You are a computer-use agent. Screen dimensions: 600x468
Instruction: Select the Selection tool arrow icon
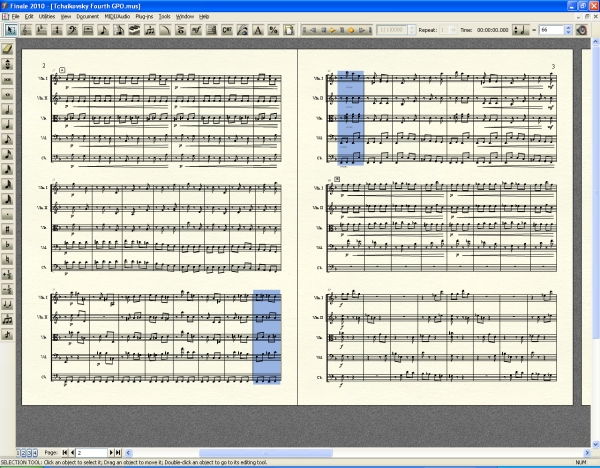coord(11,30)
